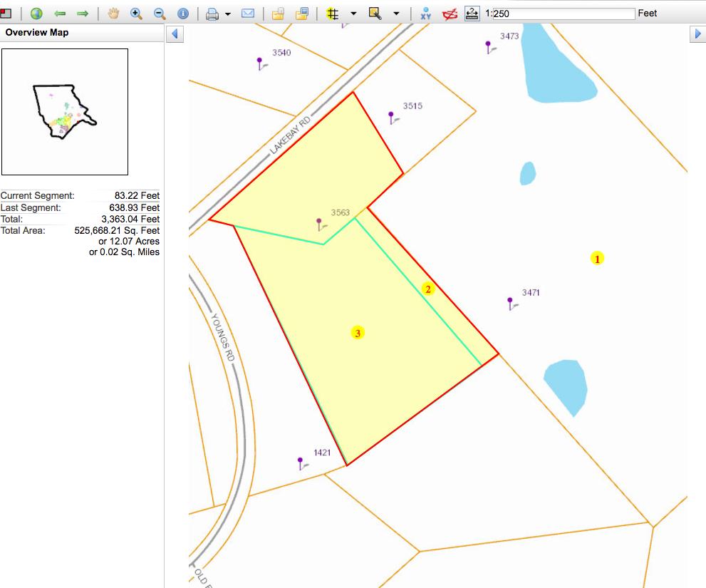706x588 pixels.
Task: Click the Print map icon
Action: click(x=212, y=14)
